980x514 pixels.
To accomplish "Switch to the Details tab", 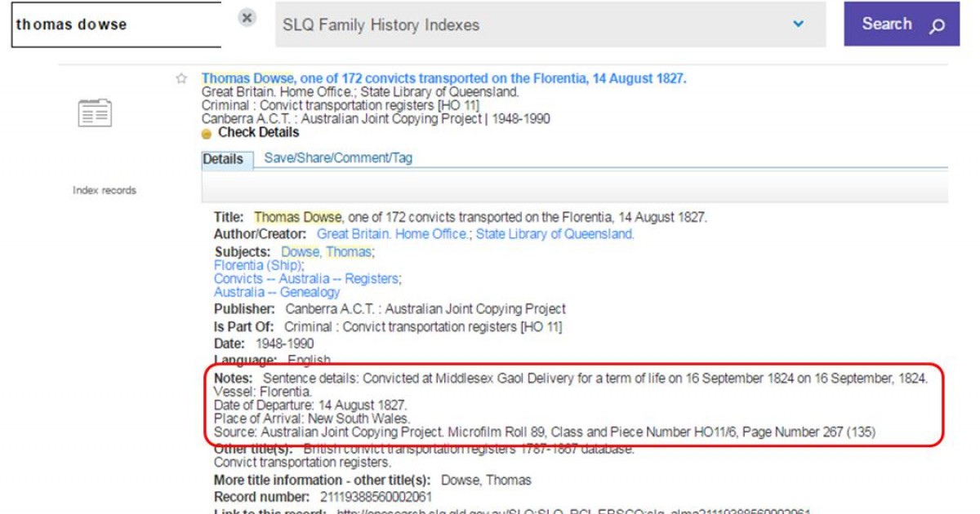I will [223, 159].
